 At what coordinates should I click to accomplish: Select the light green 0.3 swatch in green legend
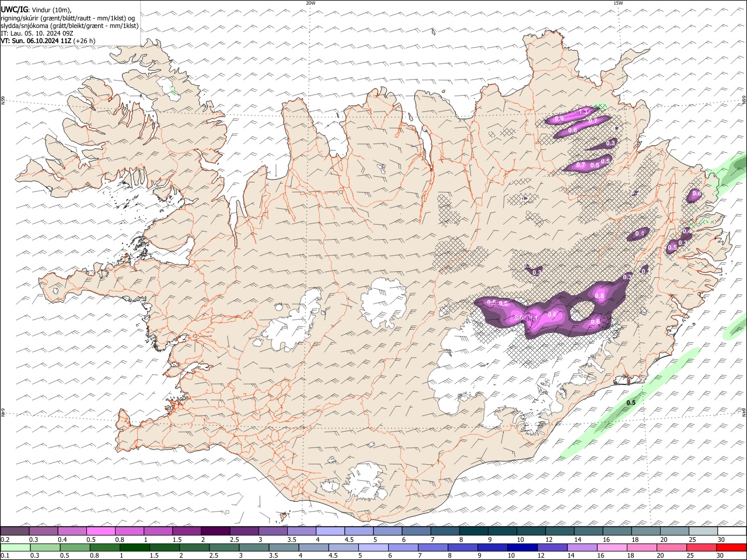pos(45,548)
